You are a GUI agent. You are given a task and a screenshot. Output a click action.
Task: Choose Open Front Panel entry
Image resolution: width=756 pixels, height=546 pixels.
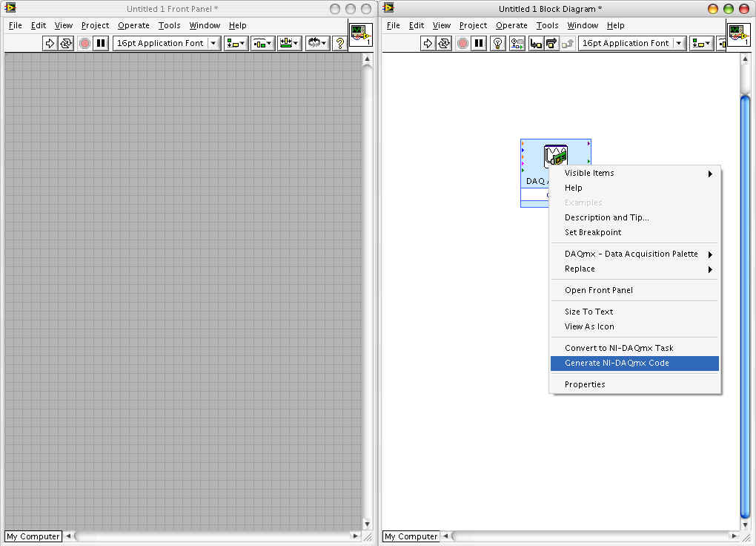tap(634, 290)
